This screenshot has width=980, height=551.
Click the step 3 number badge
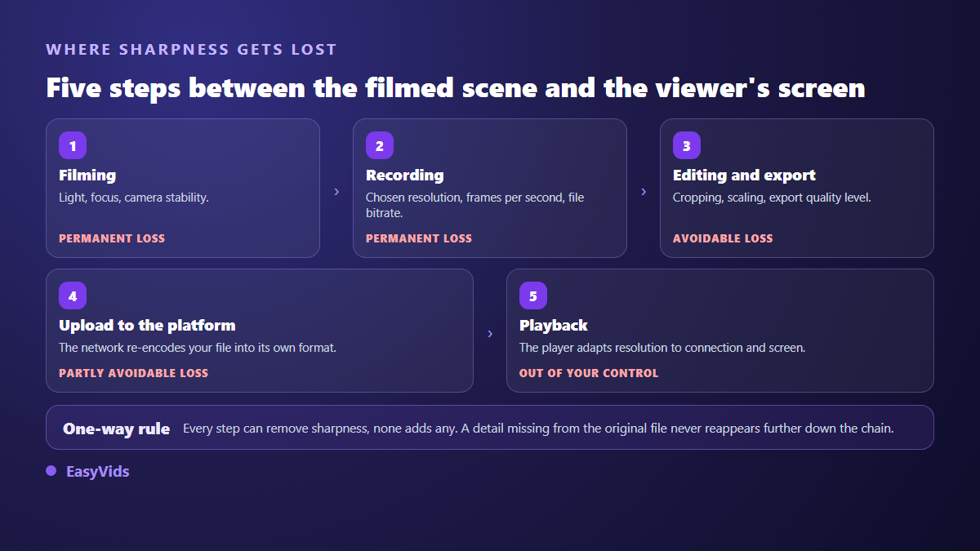coord(687,145)
